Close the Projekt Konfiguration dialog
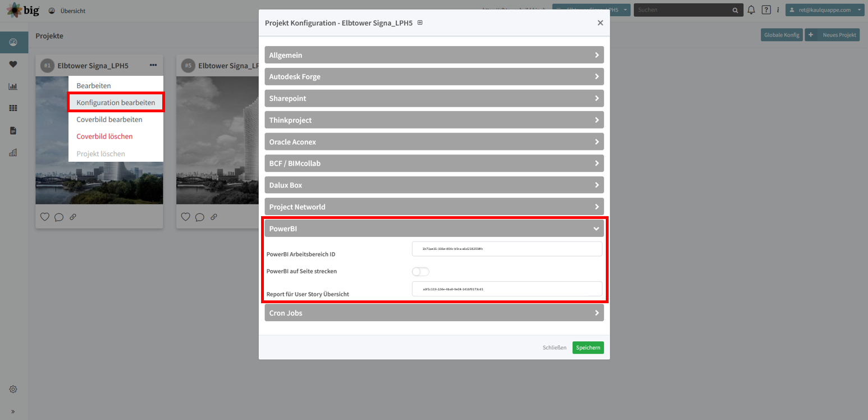The image size is (868, 420). (x=600, y=23)
